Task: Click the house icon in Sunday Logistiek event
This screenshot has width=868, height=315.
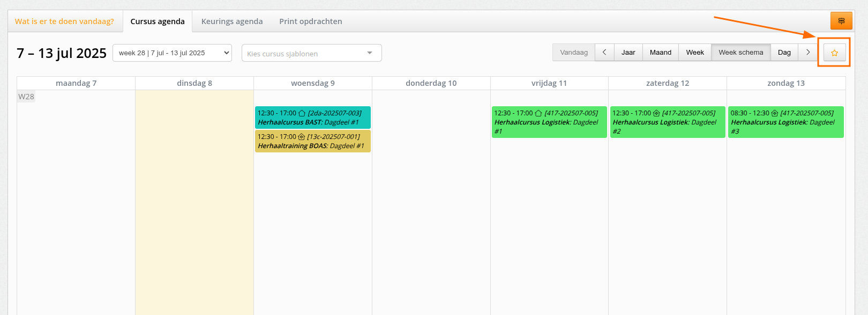Action: (x=774, y=113)
